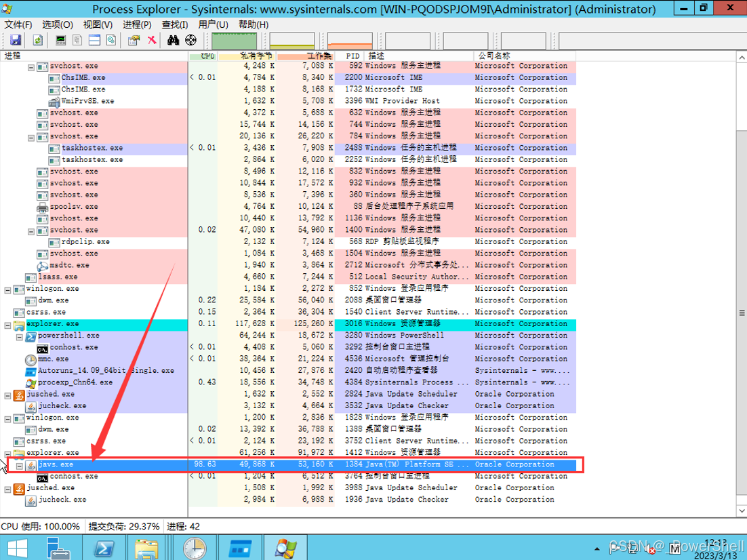The width and height of the screenshot is (747, 560).
Task: Click the Save toolbar icon
Action: click(x=16, y=41)
